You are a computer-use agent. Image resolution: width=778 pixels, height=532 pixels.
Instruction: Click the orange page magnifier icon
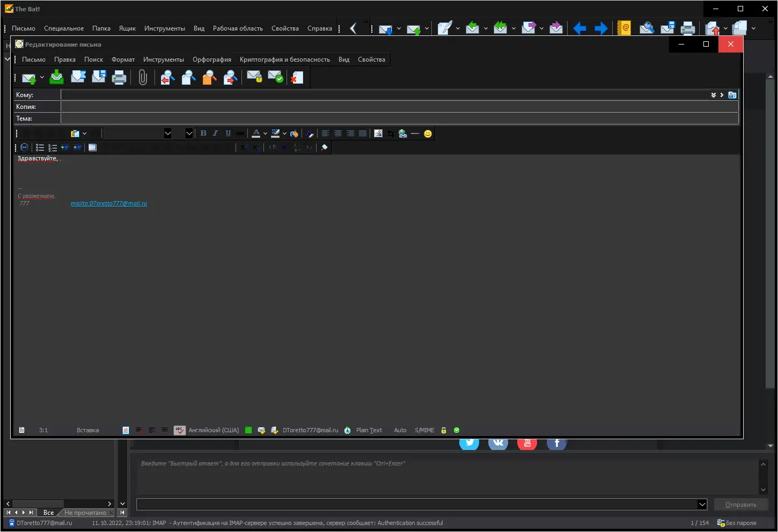[209, 78]
